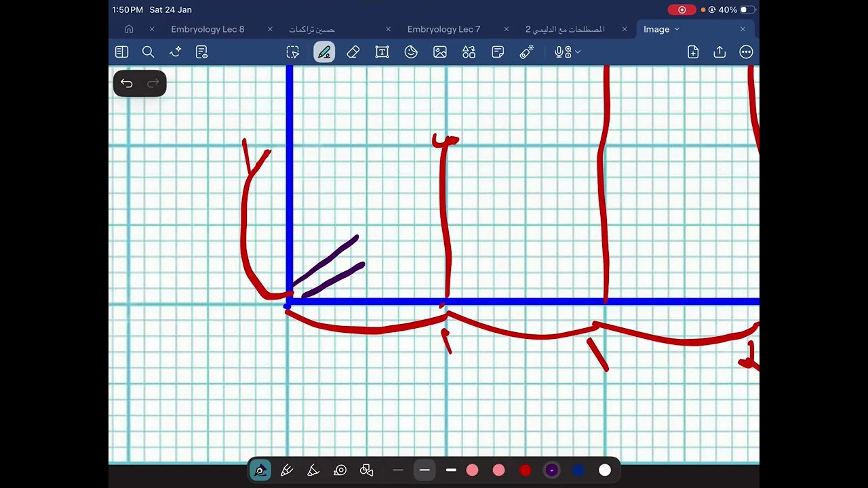Open the shapes elements tool
Screen dimensions: 868x488
(469, 52)
